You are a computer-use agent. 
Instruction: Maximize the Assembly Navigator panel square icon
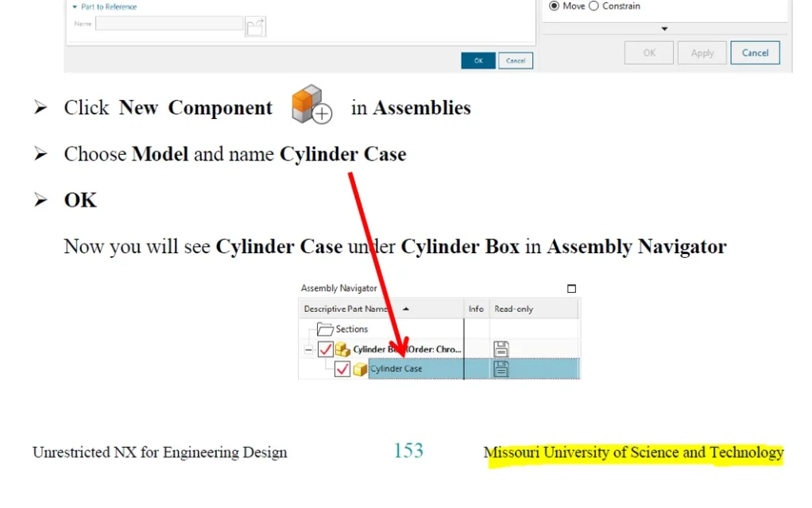click(571, 289)
